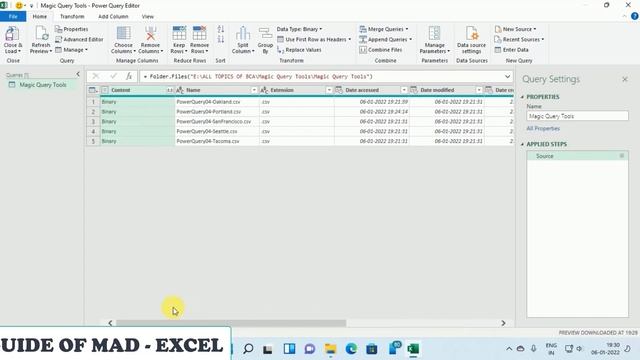Click the PowerQuery04-Oakland.csv cell
The height and width of the screenshot is (360, 640).
pyautogui.click(x=217, y=102)
